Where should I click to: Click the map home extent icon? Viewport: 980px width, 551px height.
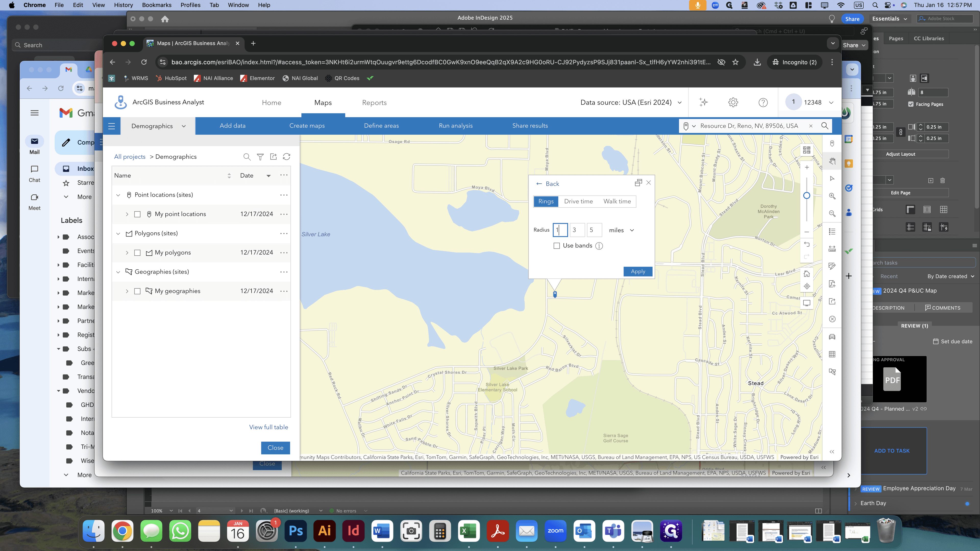tap(806, 274)
